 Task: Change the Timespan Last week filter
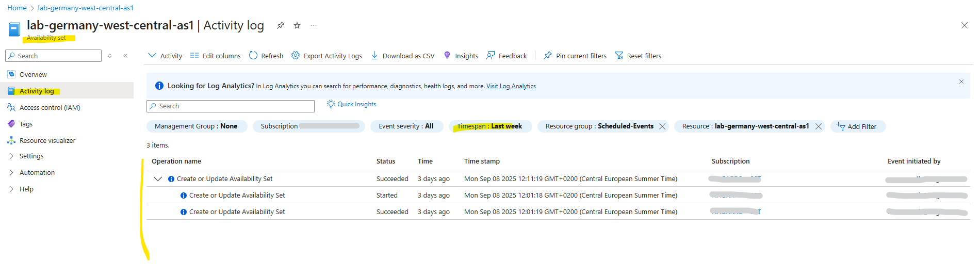click(x=490, y=126)
